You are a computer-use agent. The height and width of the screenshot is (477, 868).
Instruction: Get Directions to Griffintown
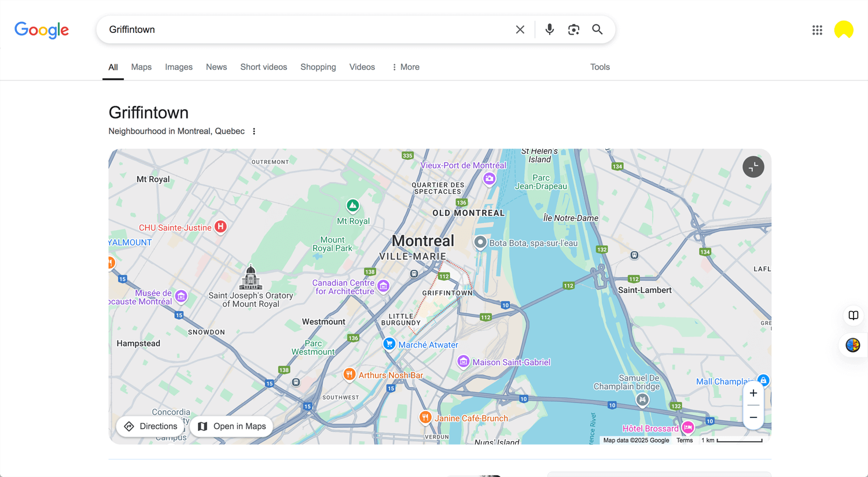point(151,426)
